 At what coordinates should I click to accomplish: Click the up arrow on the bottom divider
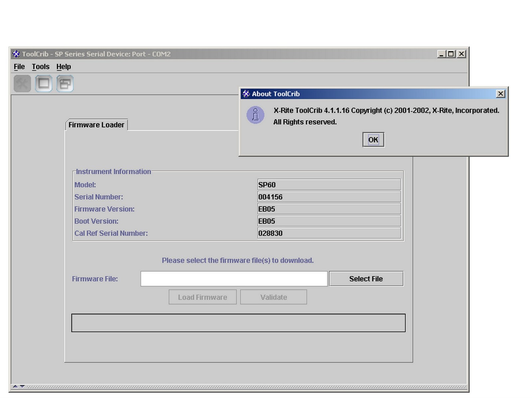[15, 386]
